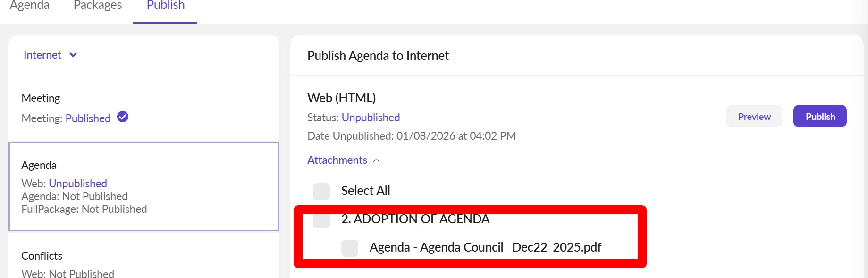Click the Preview button
This screenshot has height=278, width=868.
coord(754,117)
